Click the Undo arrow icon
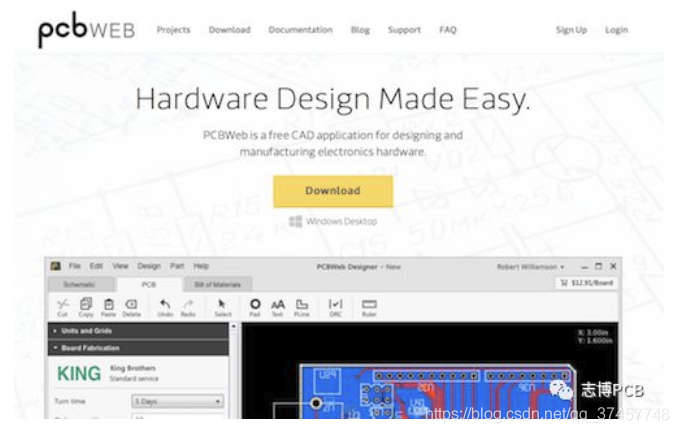Viewport: 679px width, 433px height. [165, 307]
